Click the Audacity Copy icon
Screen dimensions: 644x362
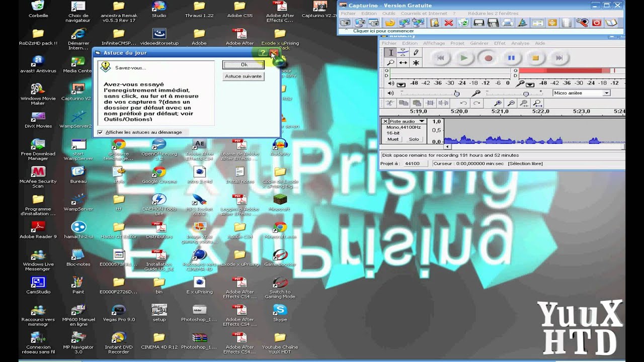tap(403, 103)
